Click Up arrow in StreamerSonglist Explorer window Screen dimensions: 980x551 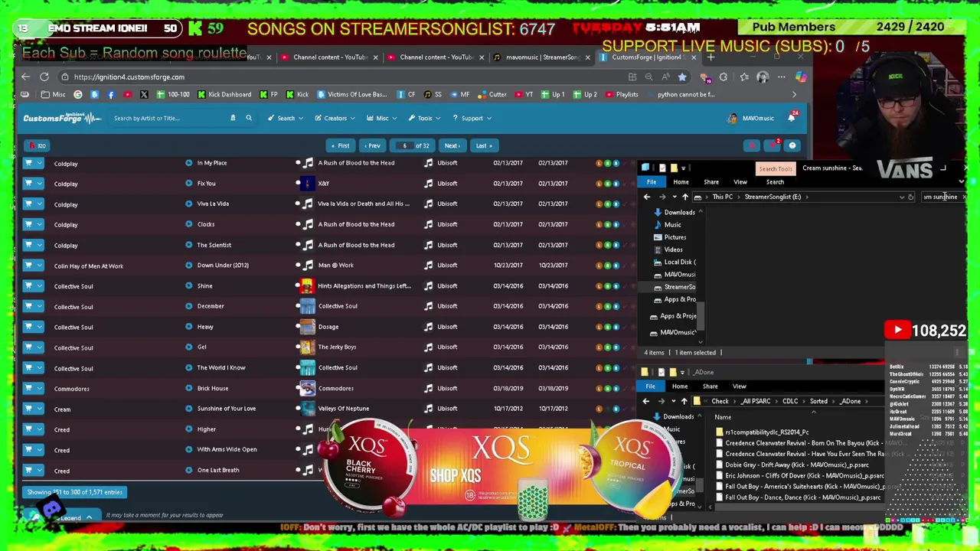tap(685, 197)
